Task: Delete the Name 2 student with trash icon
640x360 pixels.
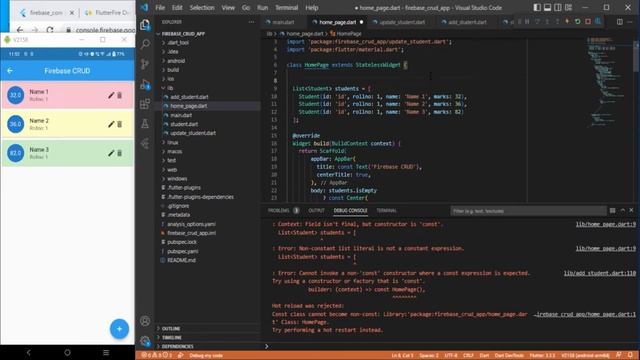Action: (x=120, y=124)
